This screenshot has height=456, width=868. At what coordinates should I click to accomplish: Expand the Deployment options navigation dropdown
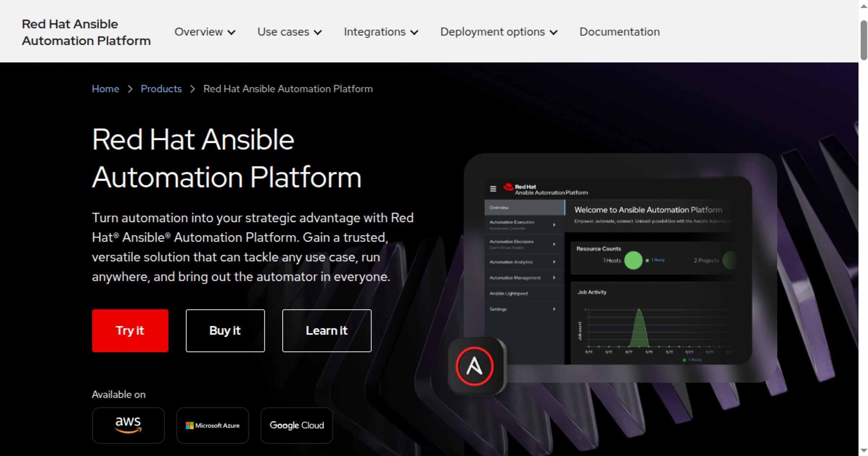(499, 32)
